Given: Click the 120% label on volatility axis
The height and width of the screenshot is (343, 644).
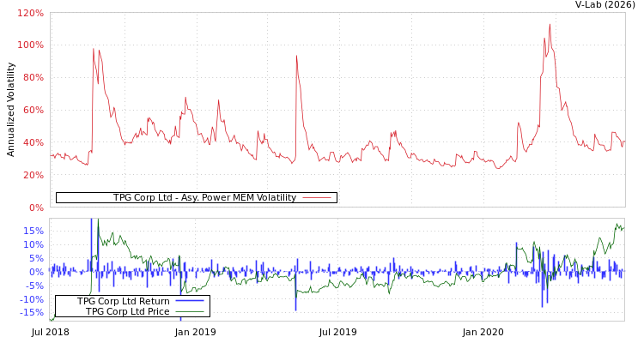Looking at the screenshot, I should [30, 14].
